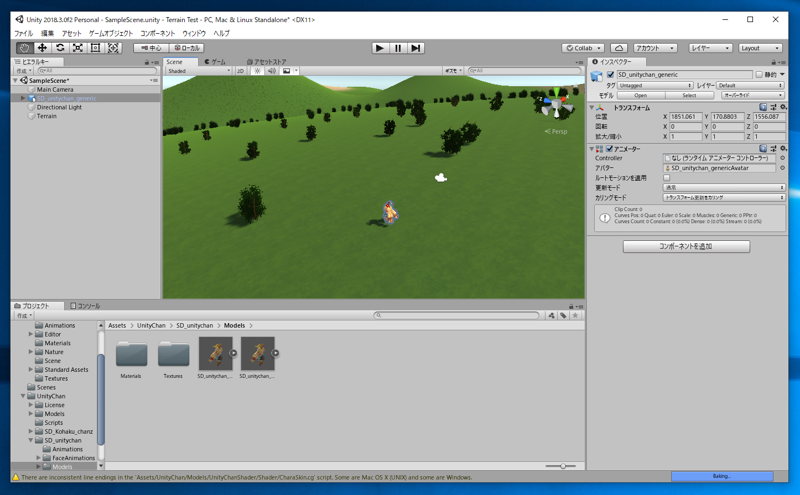Select the Scale tool
Image resolution: width=800 pixels, height=495 pixels.
click(x=78, y=48)
